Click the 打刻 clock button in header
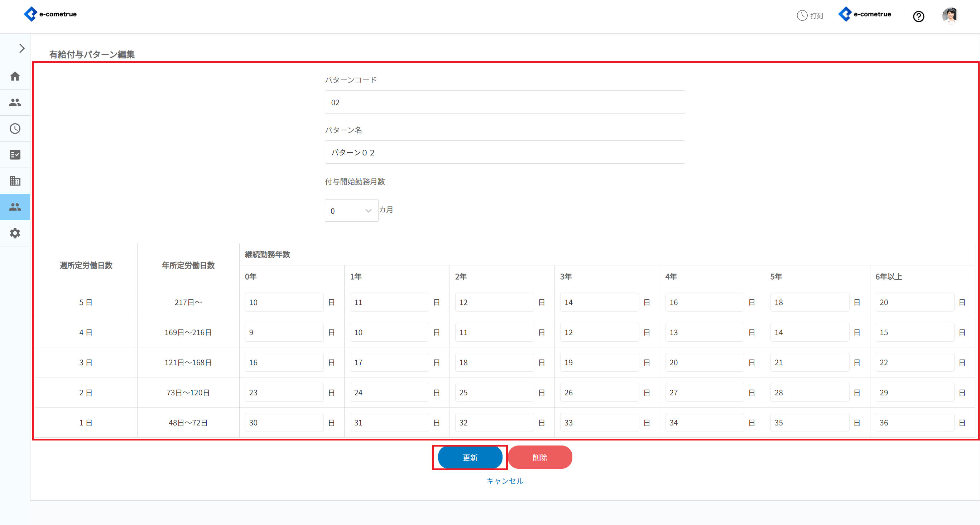The width and height of the screenshot is (980, 525). 810,16
